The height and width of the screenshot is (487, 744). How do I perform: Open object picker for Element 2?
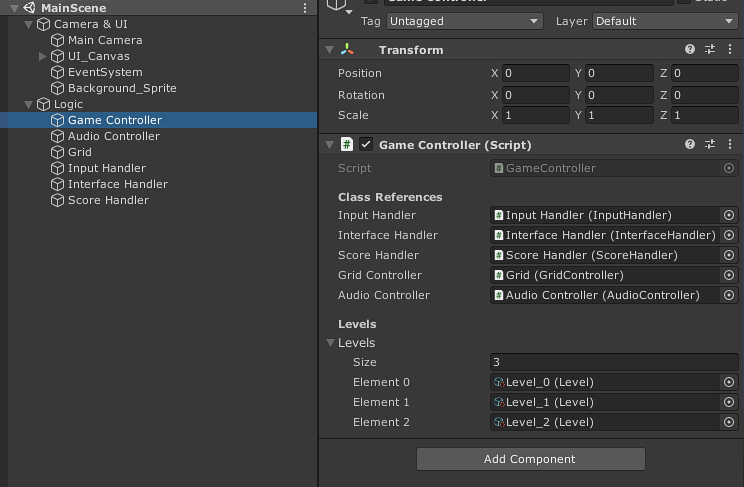pos(729,422)
